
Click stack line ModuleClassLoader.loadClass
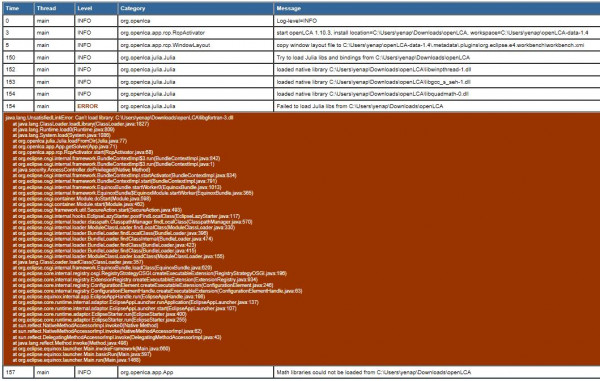pos(118,256)
